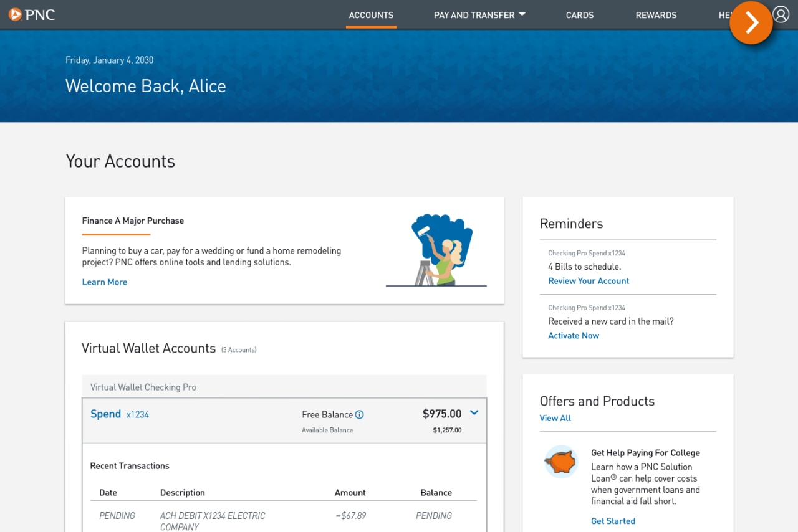Switch to the Cards tab
798x532 pixels.
pos(579,15)
